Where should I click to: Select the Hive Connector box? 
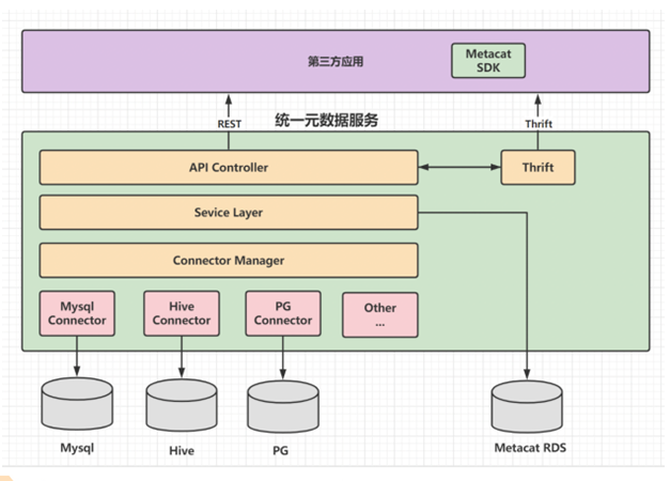(x=182, y=314)
